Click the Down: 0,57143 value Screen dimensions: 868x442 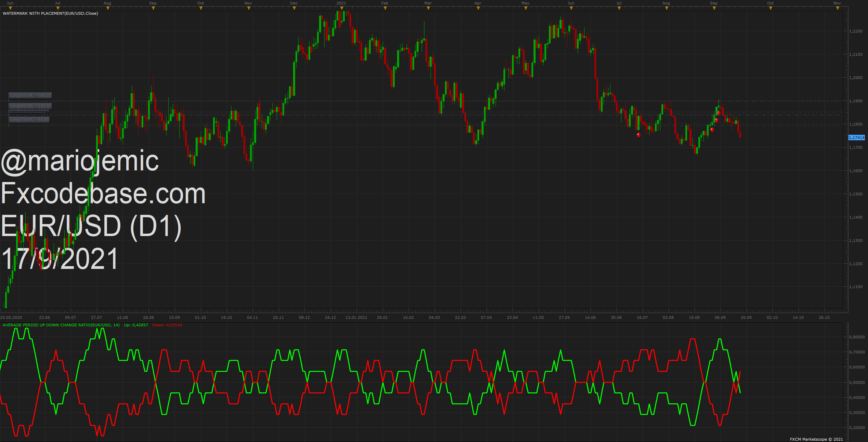167,325
